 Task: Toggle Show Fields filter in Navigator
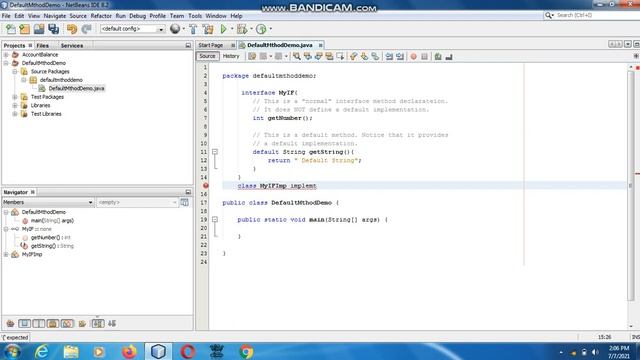point(24,324)
